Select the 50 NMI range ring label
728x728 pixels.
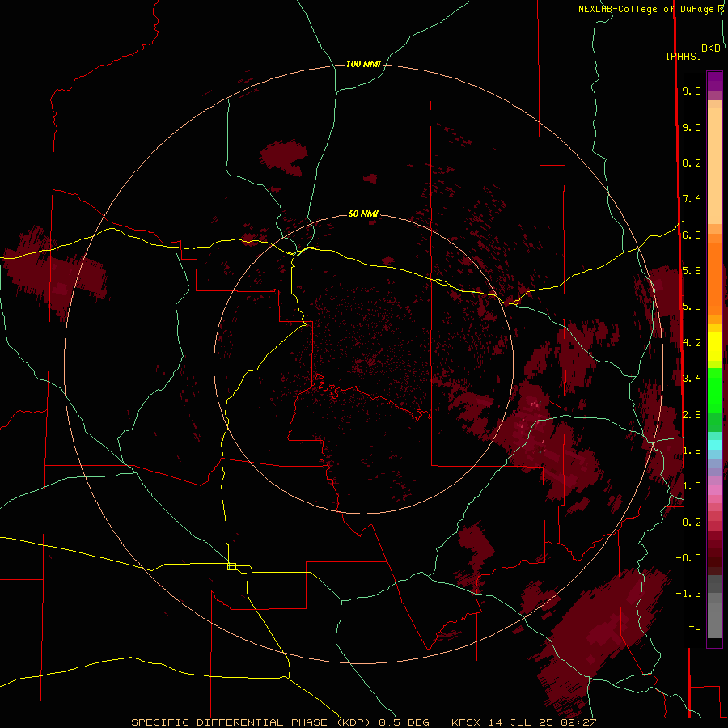pos(363,214)
